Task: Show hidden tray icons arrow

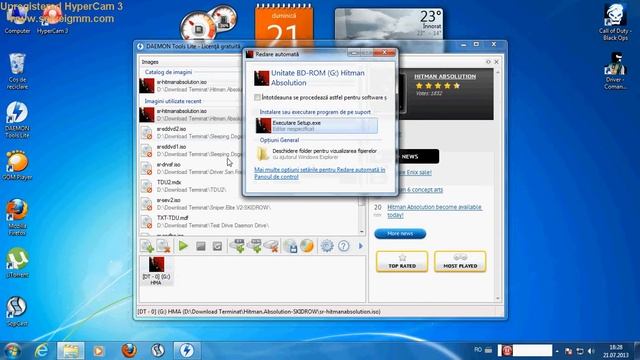Action: (x=557, y=351)
